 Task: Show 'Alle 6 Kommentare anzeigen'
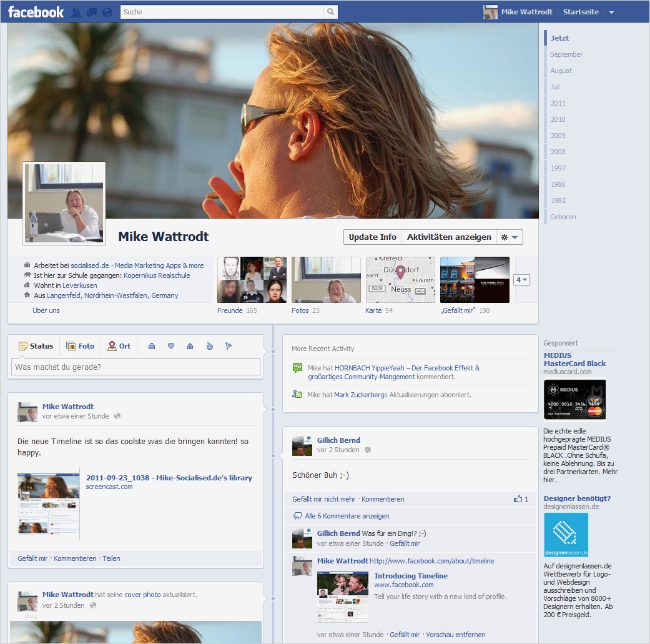click(347, 517)
